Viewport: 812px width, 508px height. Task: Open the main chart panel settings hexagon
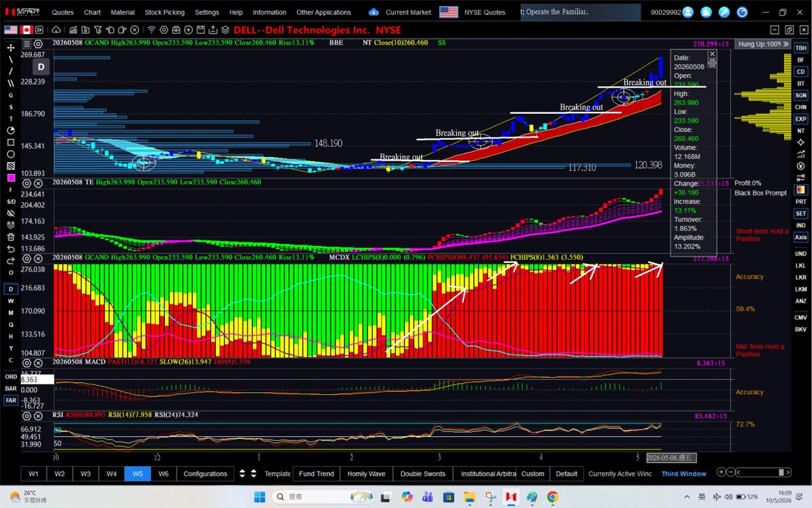39,43
